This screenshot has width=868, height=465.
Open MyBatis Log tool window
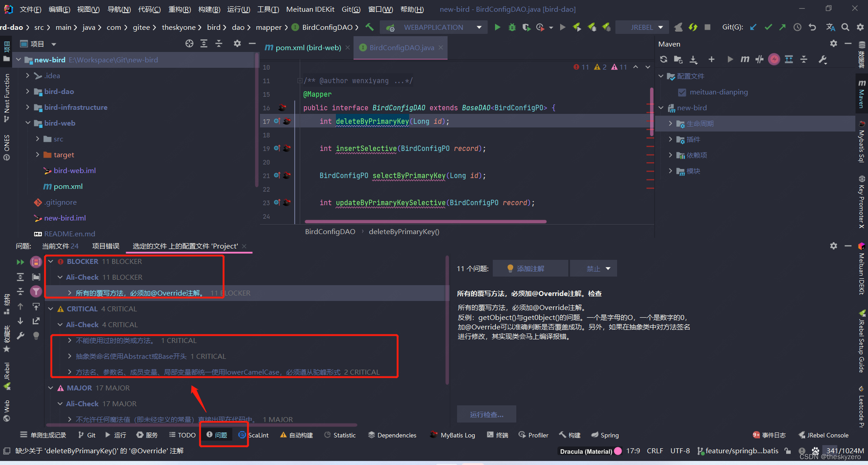pos(453,435)
